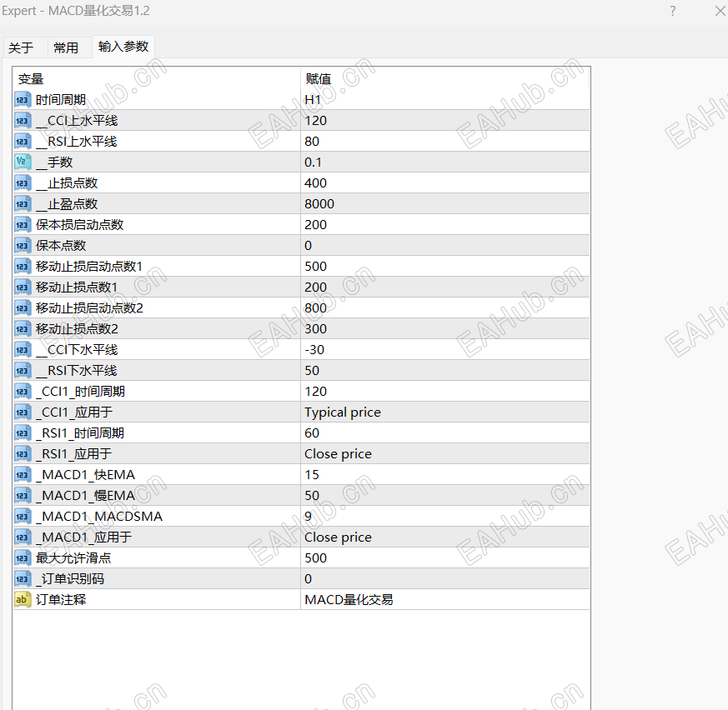Select the 输入参数 tab

(123, 47)
